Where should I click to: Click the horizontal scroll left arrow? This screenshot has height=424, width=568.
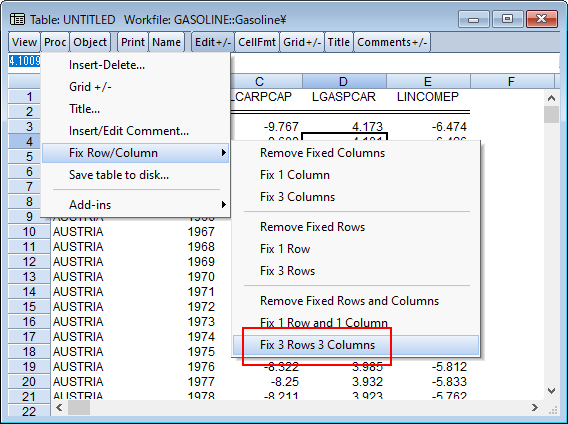pyautogui.click(x=59, y=408)
